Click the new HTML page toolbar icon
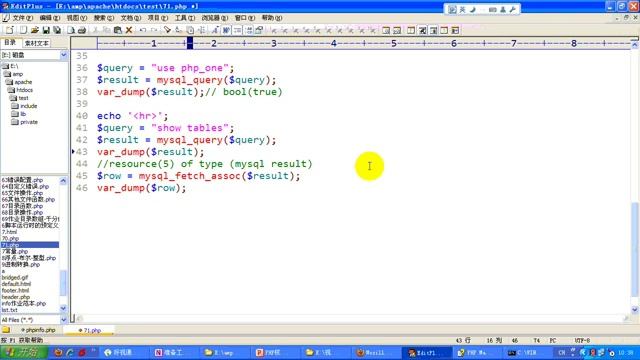This screenshot has width=640, height=360. click(x=23, y=30)
